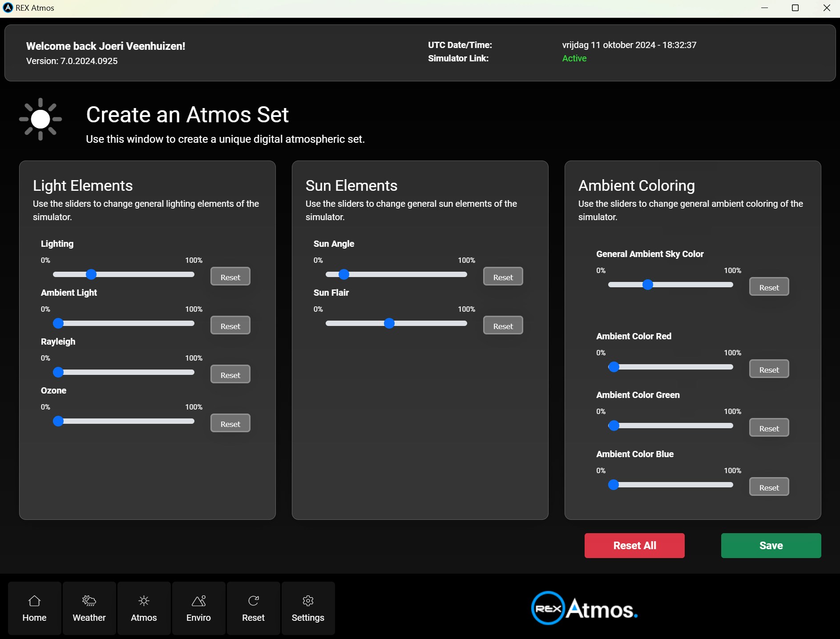Viewport: 840px width, 639px height.
Task: Select the Atmos sun icon in navigation
Action: [x=144, y=601]
